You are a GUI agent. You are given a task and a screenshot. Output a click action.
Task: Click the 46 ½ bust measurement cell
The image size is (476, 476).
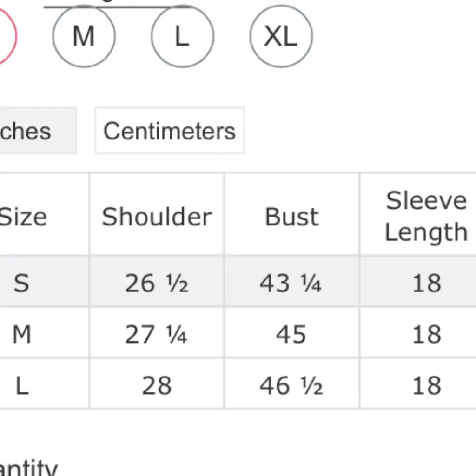[x=291, y=385]
